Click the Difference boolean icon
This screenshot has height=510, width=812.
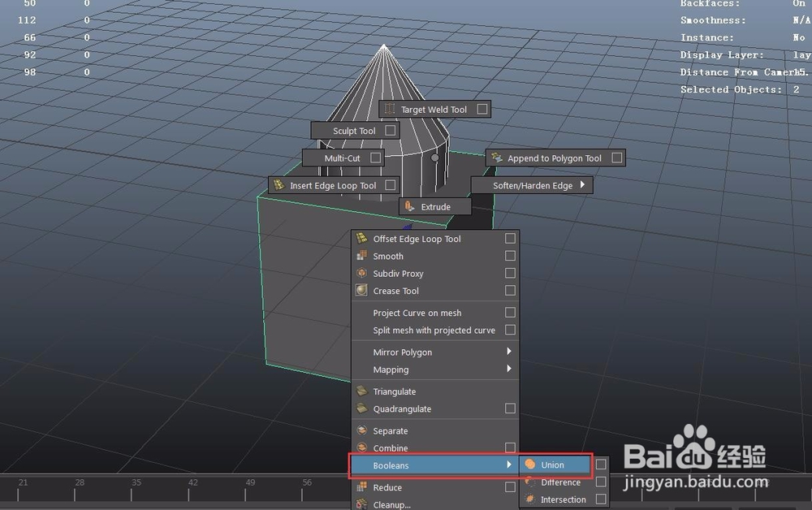(x=529, y=482)
